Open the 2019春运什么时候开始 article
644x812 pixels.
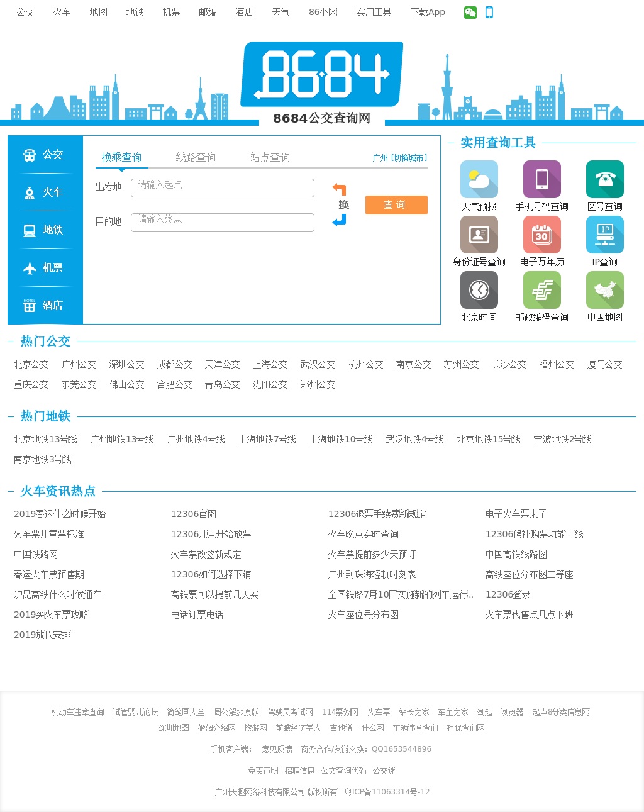[60, 514]
